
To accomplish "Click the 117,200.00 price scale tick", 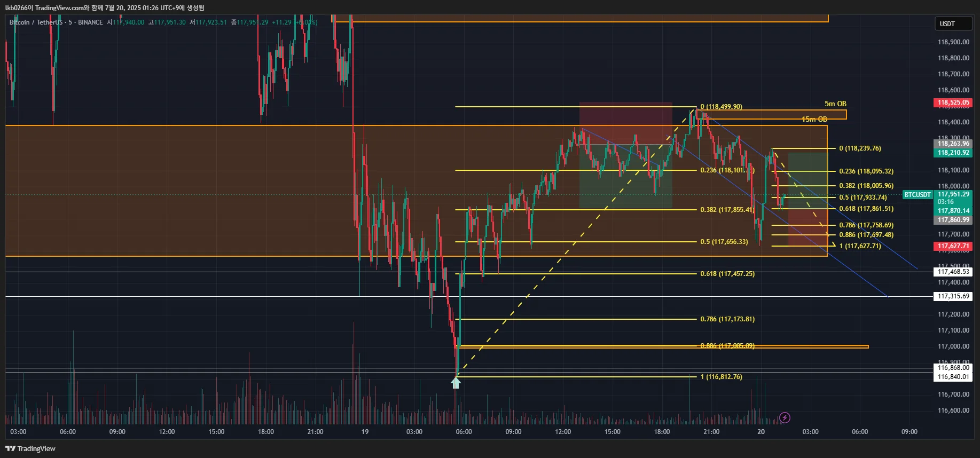I will click(x=953, y=314).
